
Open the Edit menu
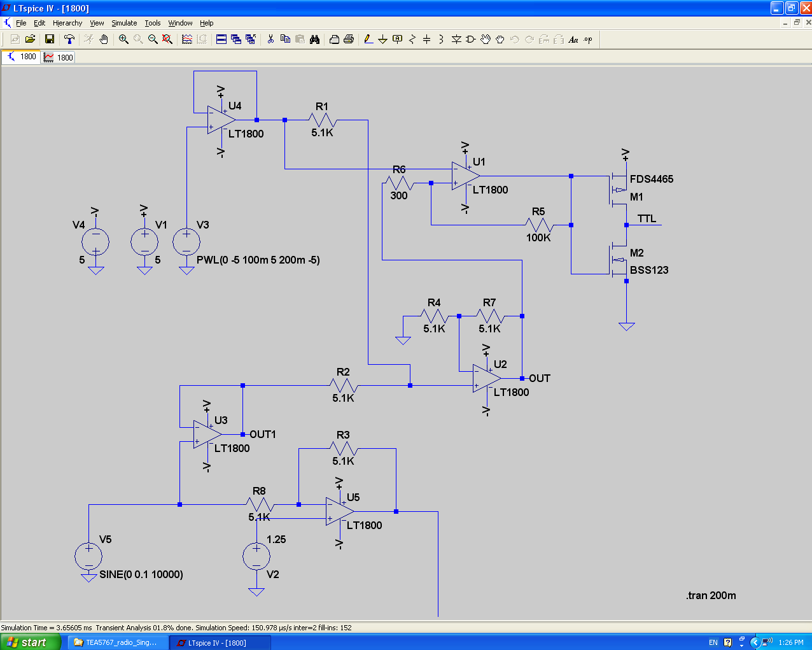coord(39,23)
